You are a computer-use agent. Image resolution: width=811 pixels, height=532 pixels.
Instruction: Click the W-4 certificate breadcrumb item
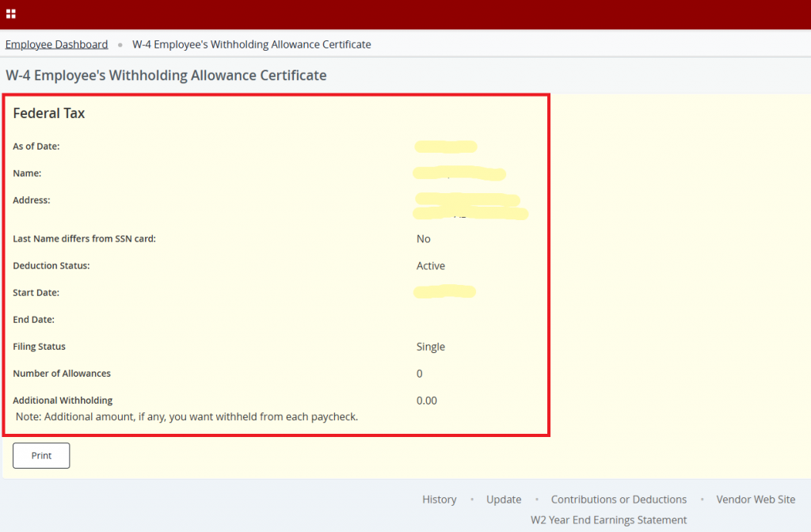coord(251,44)
